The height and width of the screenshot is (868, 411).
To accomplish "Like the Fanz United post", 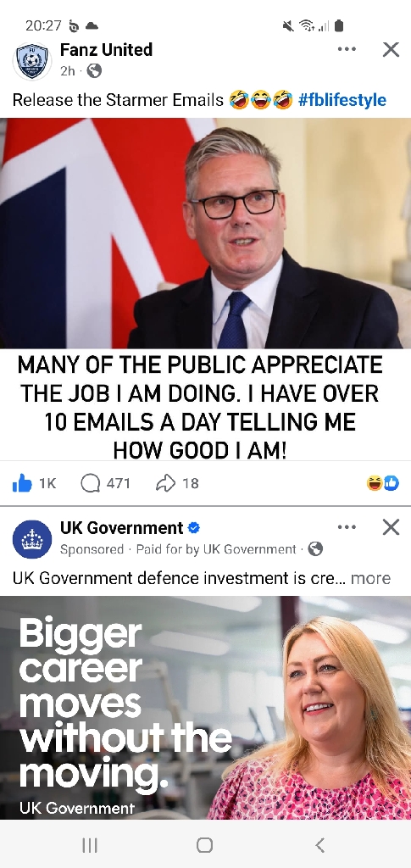I will (22, 483).
